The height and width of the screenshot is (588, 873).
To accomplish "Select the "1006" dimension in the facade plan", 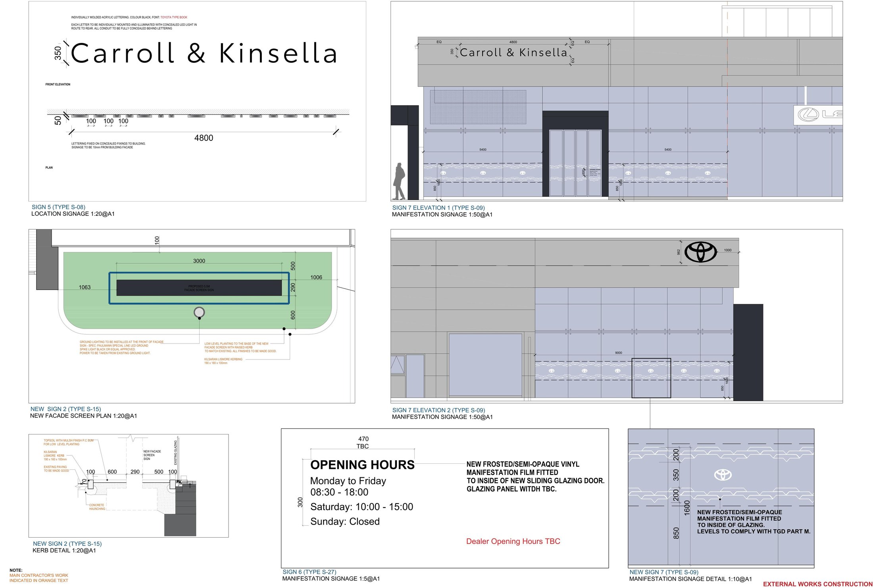I will pos(316,278).
